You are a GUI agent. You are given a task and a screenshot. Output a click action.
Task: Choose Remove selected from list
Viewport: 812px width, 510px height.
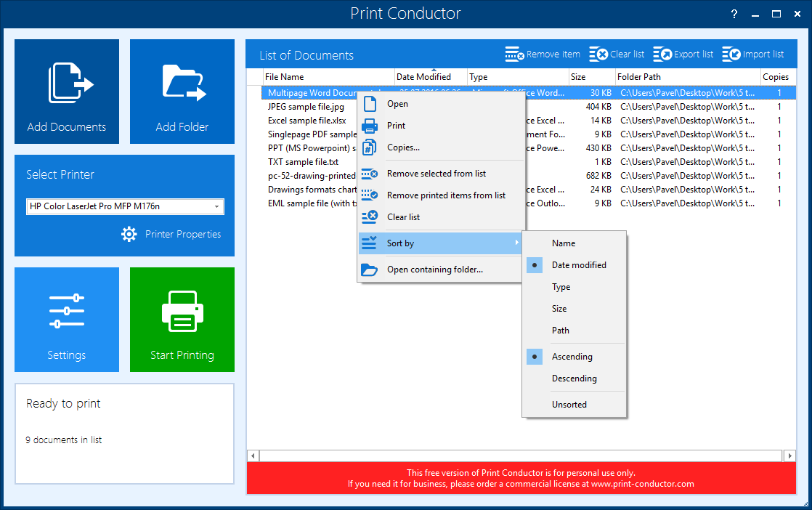(x=441, y=174)
